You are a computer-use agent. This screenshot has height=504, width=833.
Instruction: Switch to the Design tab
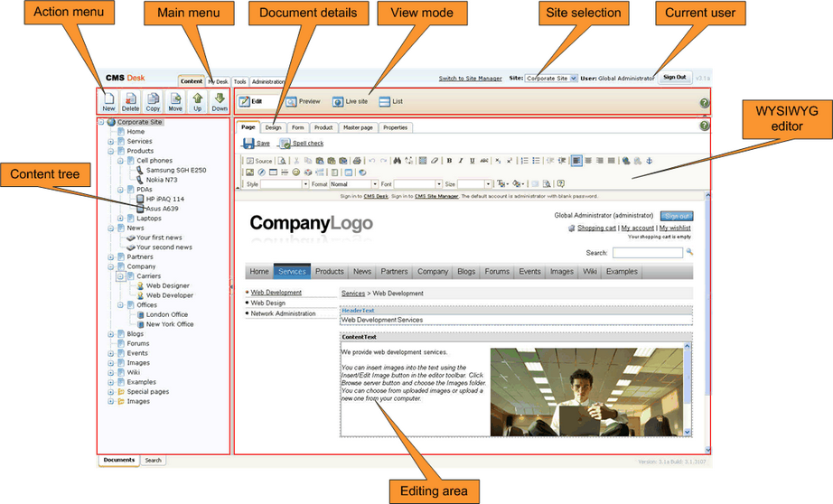pos(274,127)
